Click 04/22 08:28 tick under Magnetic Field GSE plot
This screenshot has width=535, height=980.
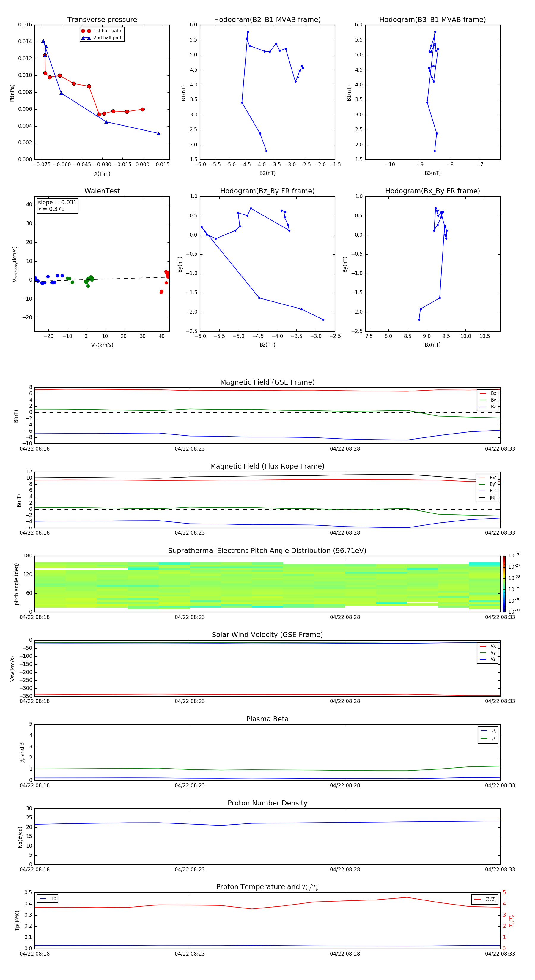coord(345,449)
